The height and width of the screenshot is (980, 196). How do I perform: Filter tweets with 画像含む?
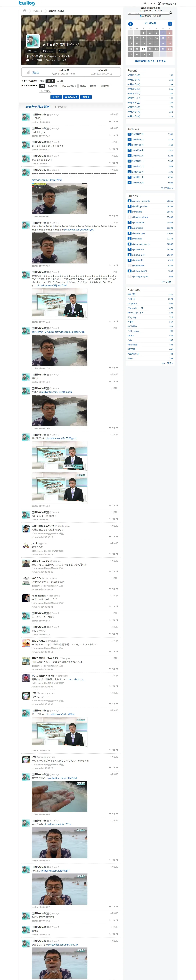(105, 86)
